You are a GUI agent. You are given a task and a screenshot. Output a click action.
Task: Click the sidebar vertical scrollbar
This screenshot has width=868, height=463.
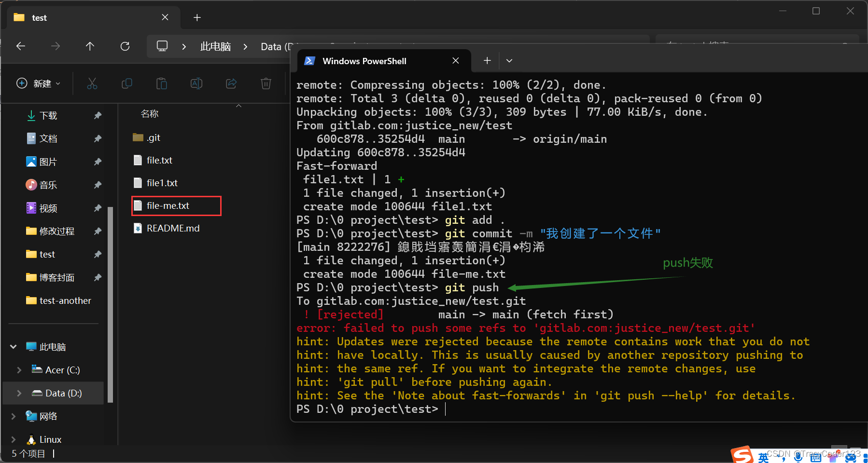111,304
